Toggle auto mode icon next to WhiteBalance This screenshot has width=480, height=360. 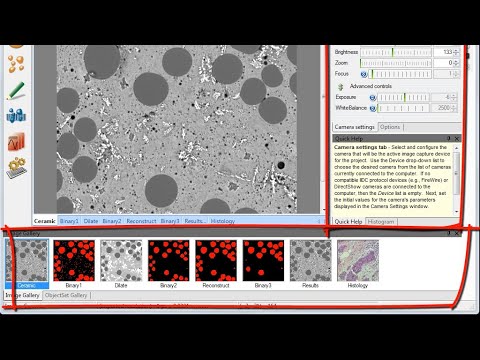[x=373, y=108]
